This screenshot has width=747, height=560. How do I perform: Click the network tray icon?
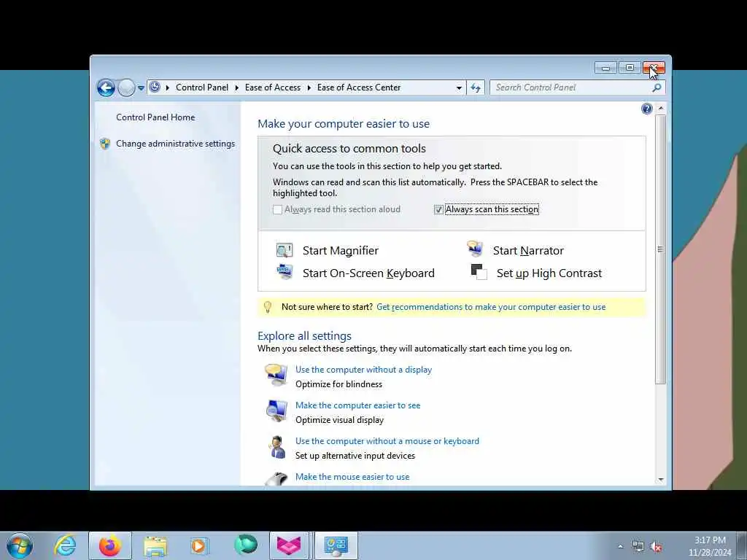coord(638,547)
